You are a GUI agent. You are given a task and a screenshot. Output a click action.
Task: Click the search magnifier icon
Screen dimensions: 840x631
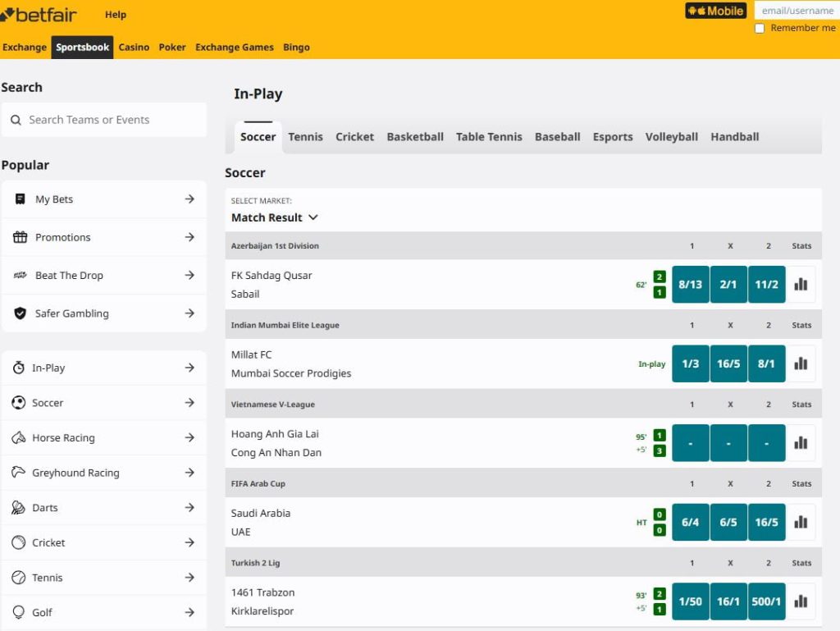click(x=16, y=120)
